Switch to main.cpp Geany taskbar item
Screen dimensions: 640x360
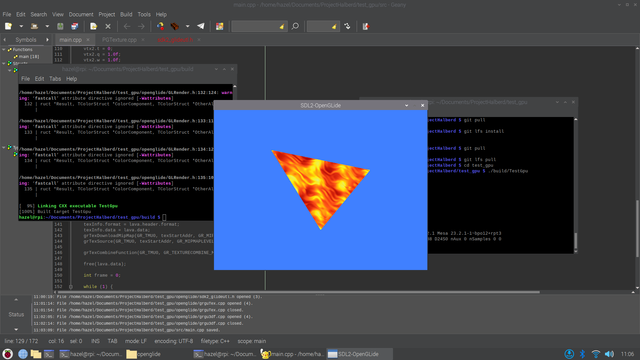coord(292,354)
